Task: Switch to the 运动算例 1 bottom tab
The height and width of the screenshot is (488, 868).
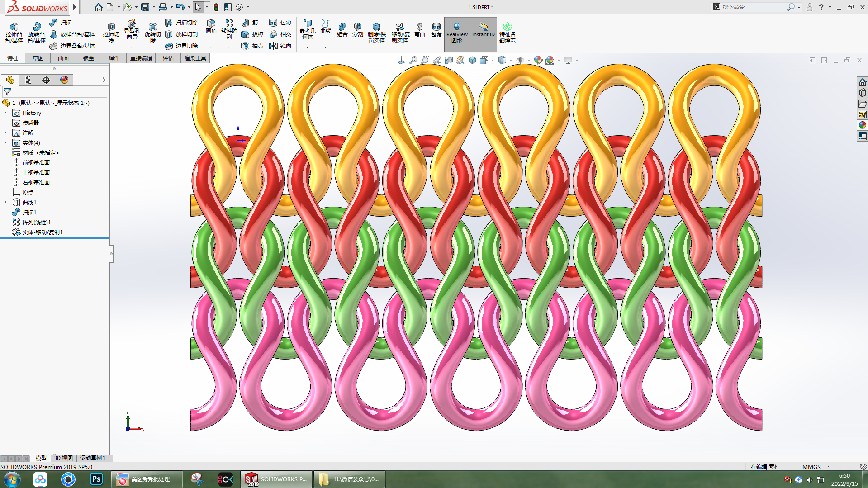Action: pos(93,458)
